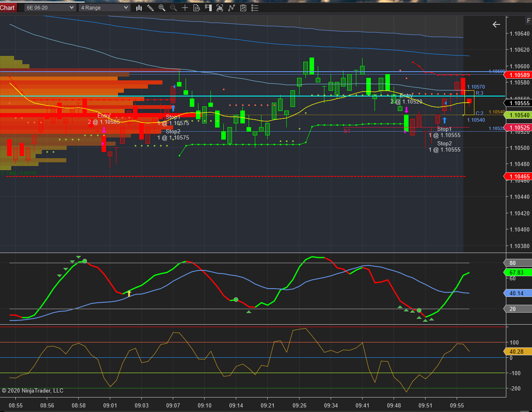The height and width of the screenshot is (412, 532).
Task: Click the red 1.10465 price marker
Action: (x=518, y=176)
